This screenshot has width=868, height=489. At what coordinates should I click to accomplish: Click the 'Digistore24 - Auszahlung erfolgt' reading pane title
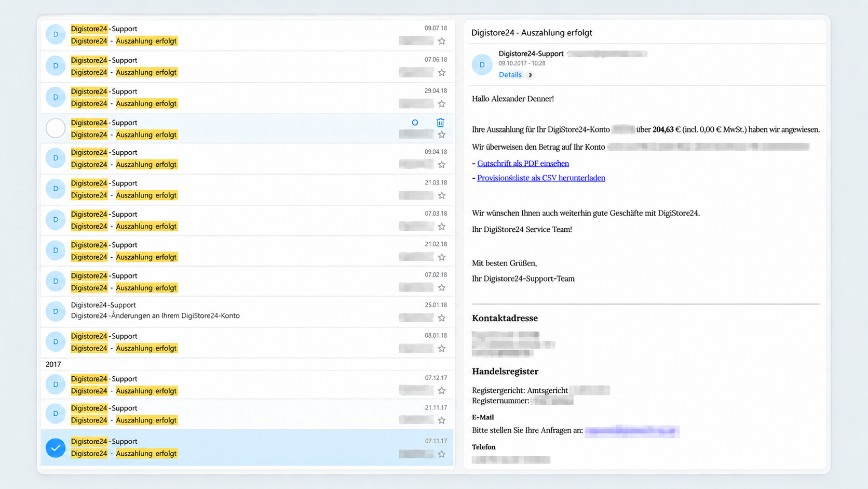pos(532,33)
